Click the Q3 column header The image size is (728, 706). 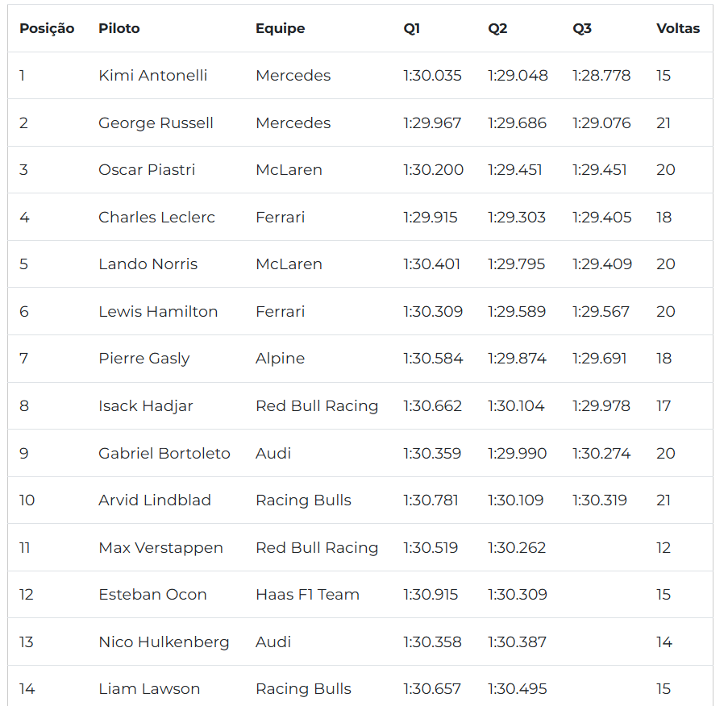tap(582, 28)
